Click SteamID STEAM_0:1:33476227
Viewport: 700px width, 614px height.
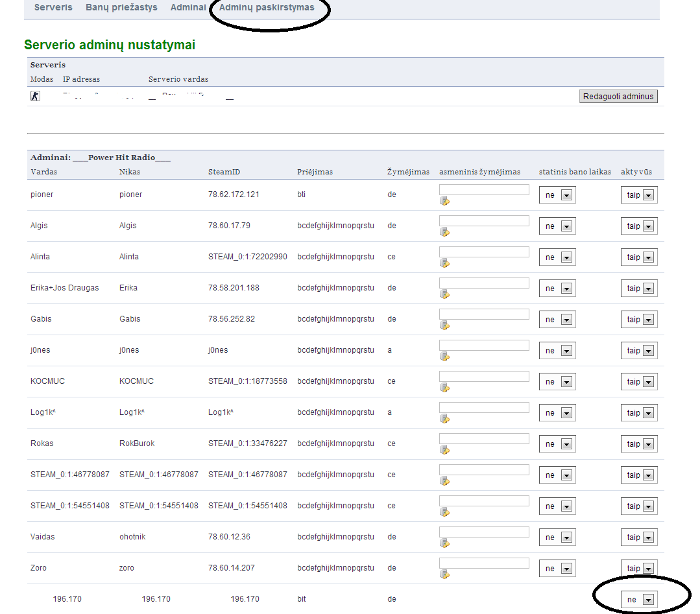tap(247, 443)
